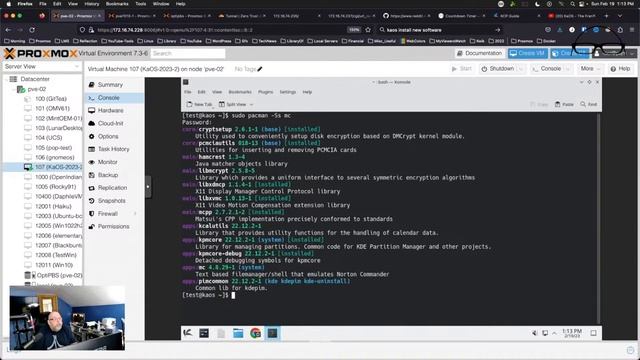Open the Backup section
Viewport: 640px width, 360px height.
pos(108,175)
